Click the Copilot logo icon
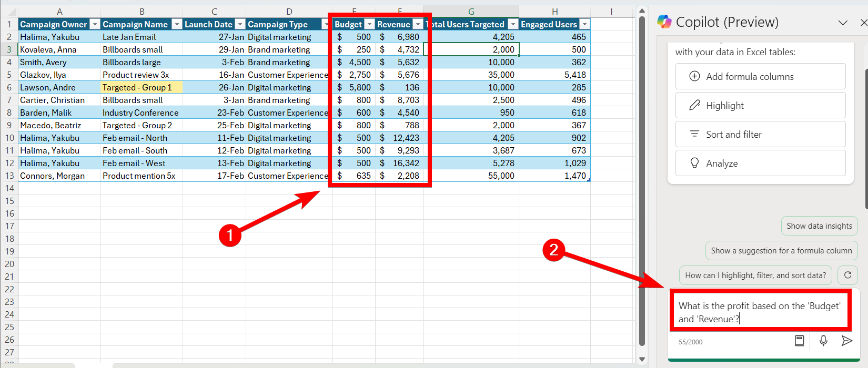868x368 pixels. pos(664,22)
